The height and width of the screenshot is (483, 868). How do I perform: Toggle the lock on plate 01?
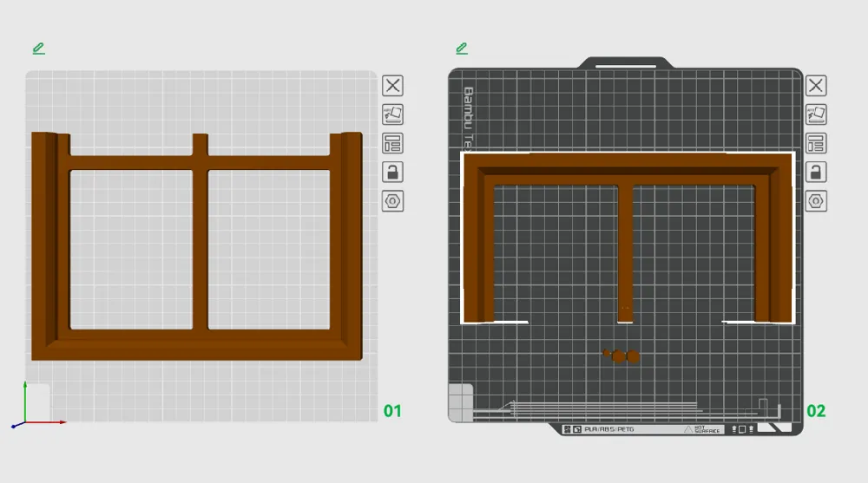(x=392, y=172)
